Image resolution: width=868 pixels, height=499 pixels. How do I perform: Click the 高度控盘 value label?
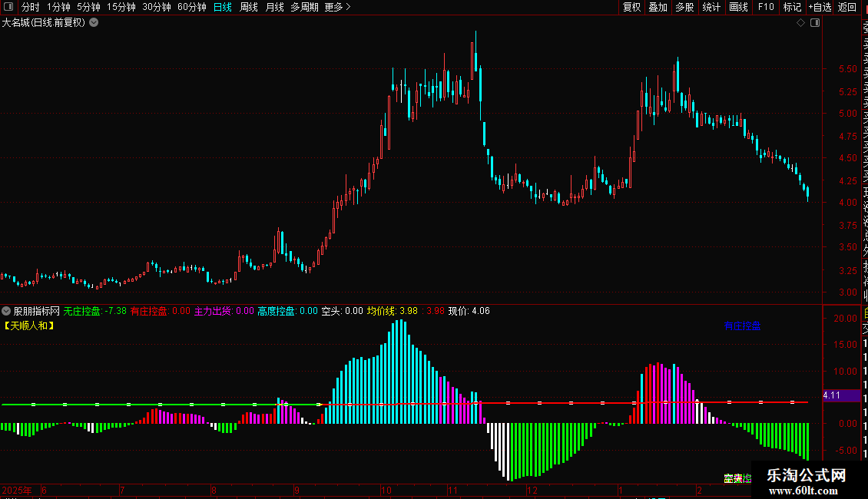tap(288, 311)
